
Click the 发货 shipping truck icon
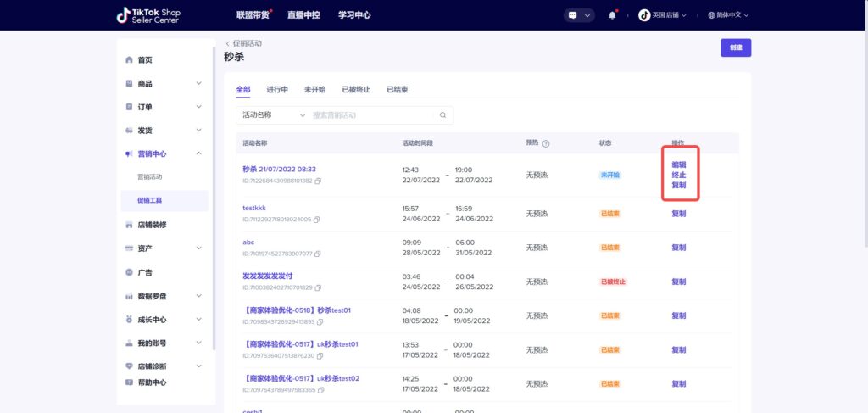tap(129, 131)
